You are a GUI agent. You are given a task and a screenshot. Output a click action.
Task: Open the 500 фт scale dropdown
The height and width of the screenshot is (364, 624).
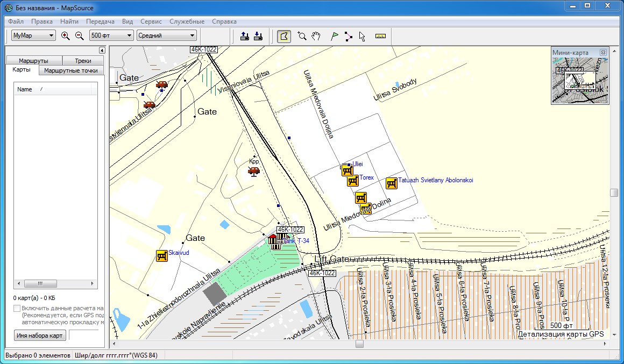(x=111, y=35)
